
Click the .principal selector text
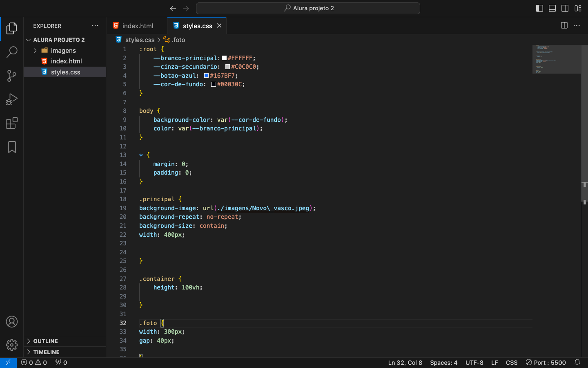[157, 199]
